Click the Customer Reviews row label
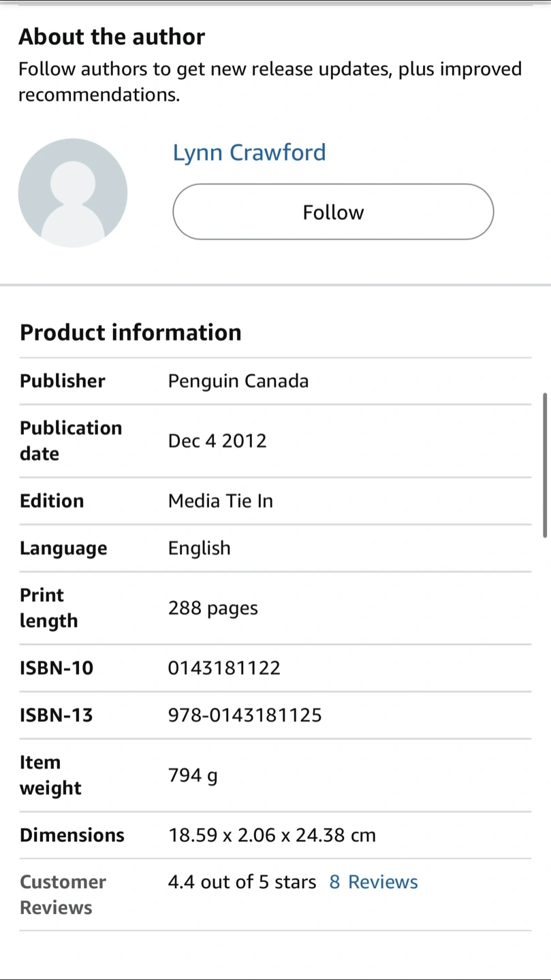Image resolution: width=551 pixels, height=980 pixels. pos(63,895)
